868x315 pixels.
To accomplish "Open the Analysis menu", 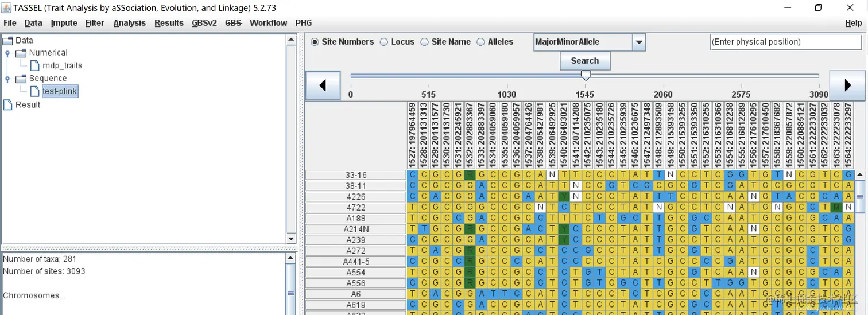I will [x=129, y=23].
